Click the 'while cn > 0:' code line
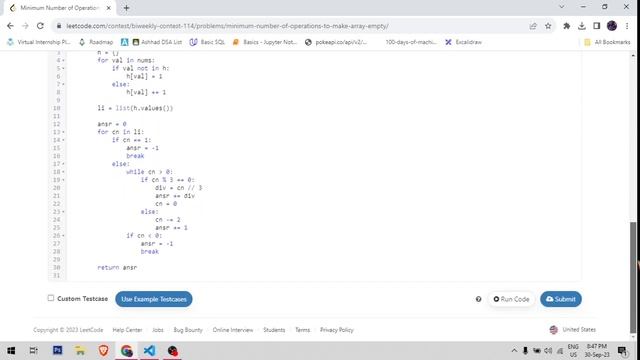Screen dimensions: 640x360 click(x=149, y=172)
